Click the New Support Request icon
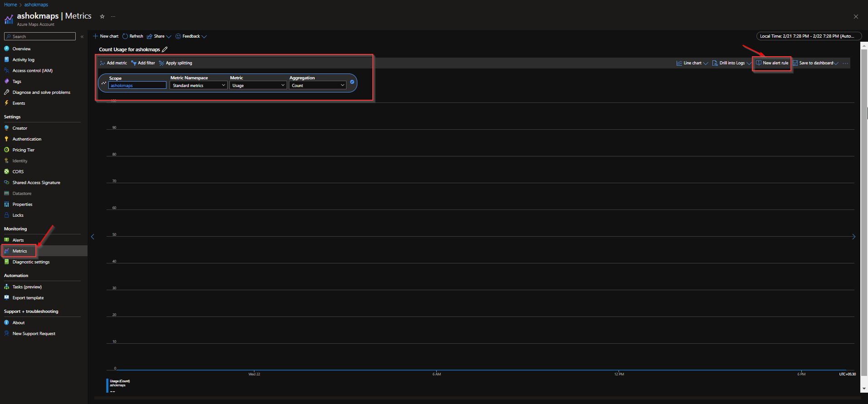Screen dimensions: 868x404 [6, 333]
